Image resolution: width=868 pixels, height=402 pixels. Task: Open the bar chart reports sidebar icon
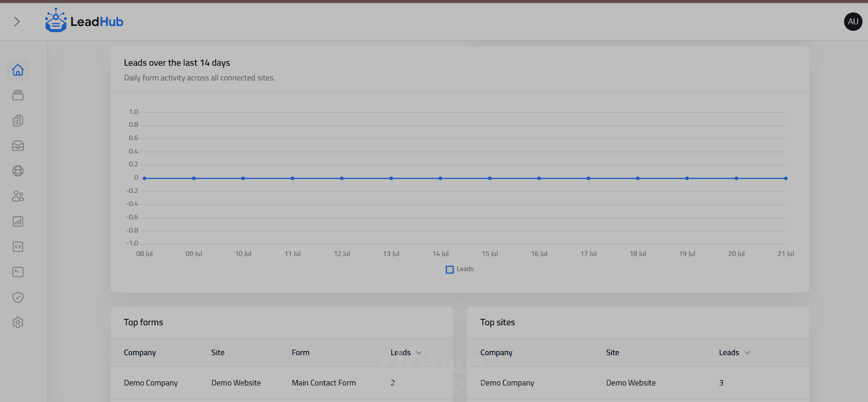point(18,221)
